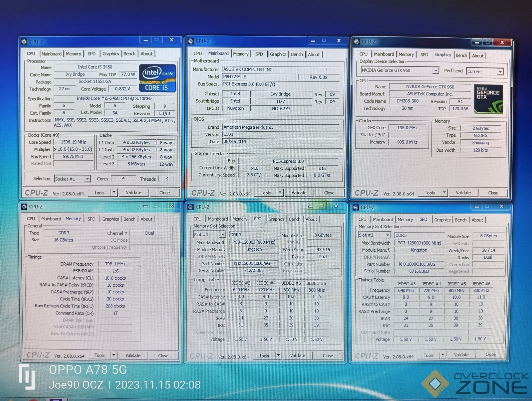Click the BIOS date "06/20/2014"
The height and width of the screenshot is (401, 532).
pyautogui.click(x=235, y=141)
